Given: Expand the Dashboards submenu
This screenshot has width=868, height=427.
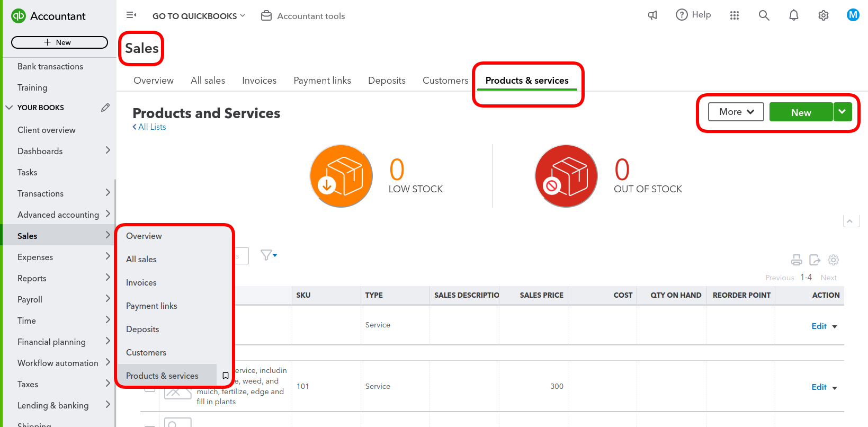Looking at the screenshot, I should pos(108,150).
